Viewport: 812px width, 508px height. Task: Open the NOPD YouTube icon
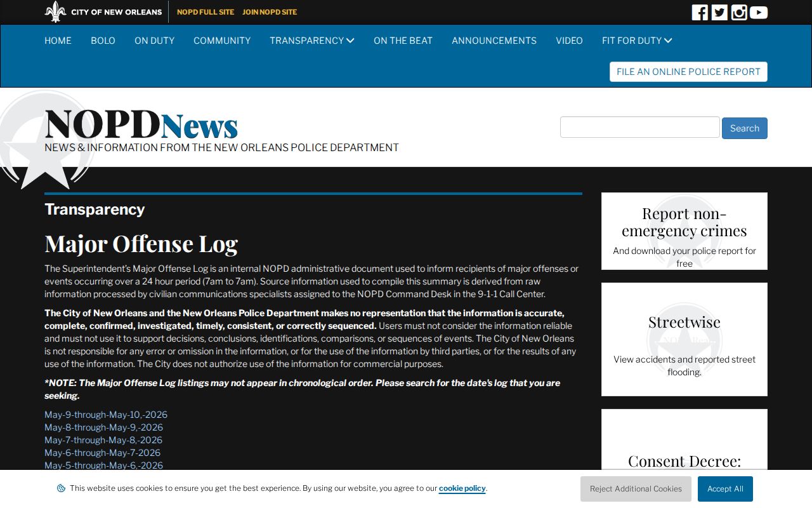tap(759, 12)
